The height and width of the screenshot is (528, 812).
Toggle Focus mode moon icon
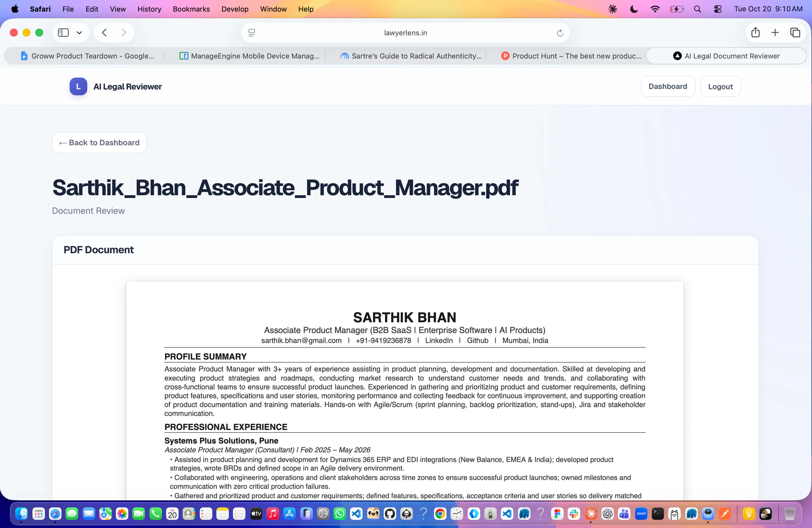coord(634,9)
